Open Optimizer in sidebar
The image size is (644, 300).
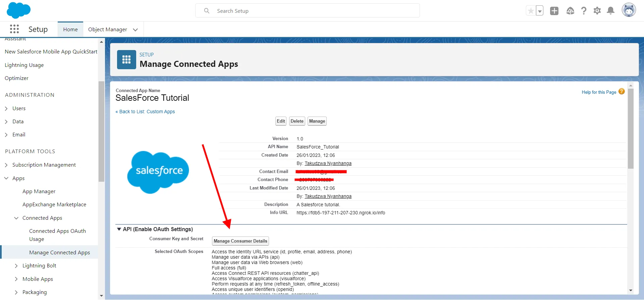click(x=16, y=78)
